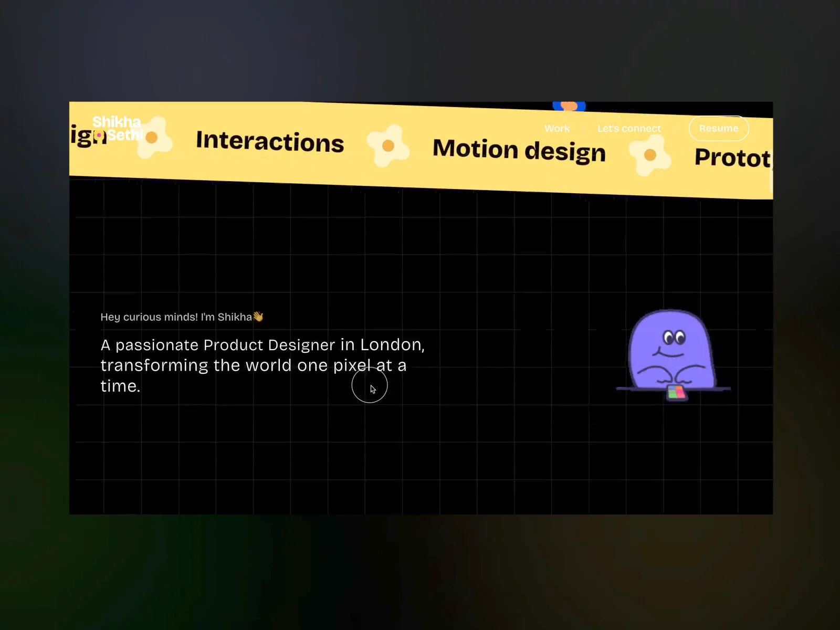Click the colorful phone under the blob character
Screen dimensions: 840x630
click(x=676, y=393)
